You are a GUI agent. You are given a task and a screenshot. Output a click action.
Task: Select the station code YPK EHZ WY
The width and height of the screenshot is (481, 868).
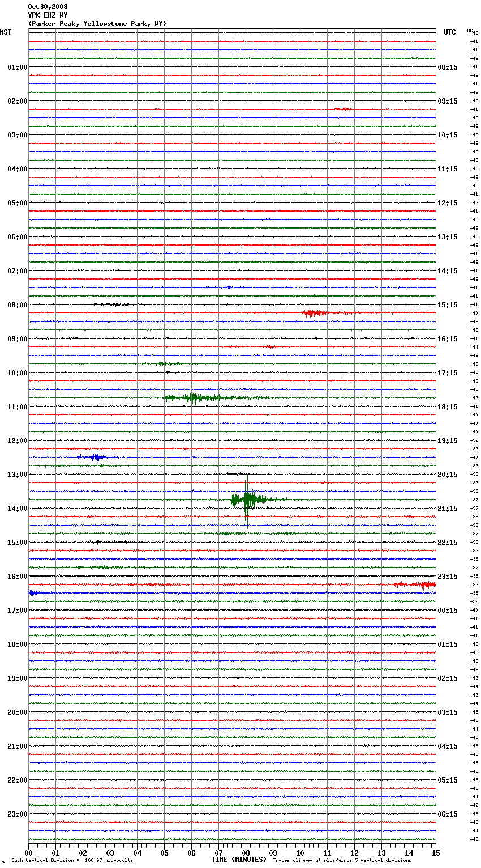coord(48,15)
